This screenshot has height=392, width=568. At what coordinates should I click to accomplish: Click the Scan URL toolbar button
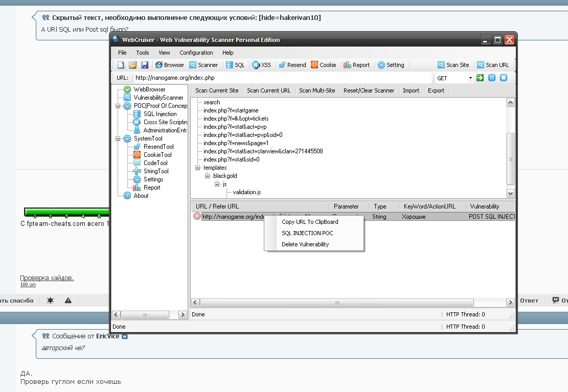click(x=493, y=65)
